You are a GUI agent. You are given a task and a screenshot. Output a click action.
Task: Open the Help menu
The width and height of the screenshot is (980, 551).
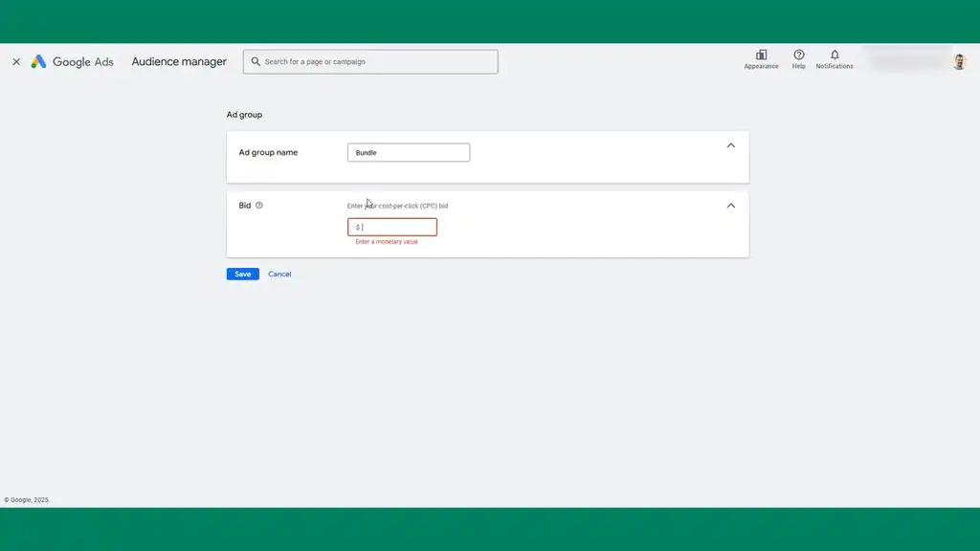pyautogui.click(x=798, y=60)
